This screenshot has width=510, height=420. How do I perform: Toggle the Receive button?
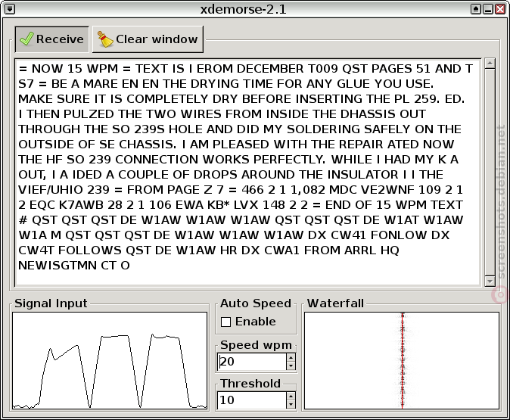point(51,39)
